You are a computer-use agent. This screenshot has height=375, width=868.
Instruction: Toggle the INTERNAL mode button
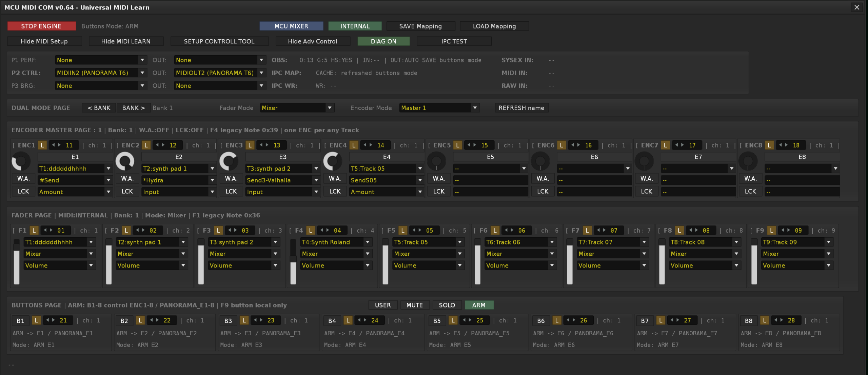(x=355, y=26)
